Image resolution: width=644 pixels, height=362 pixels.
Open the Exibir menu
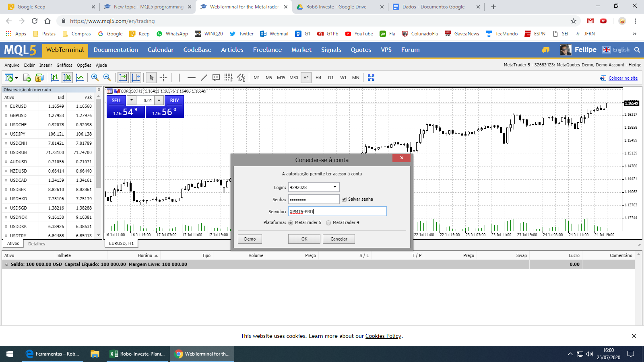tap(29, 65)
